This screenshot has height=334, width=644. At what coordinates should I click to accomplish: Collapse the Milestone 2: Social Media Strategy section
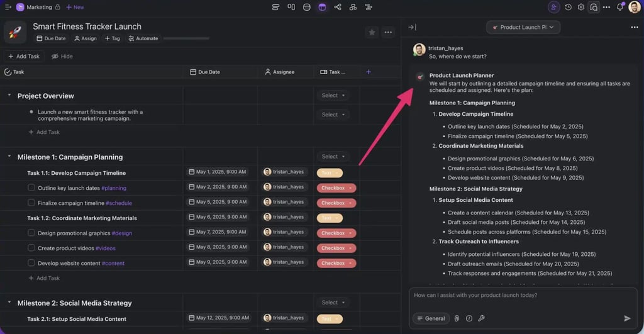click(x=9, y=303)
